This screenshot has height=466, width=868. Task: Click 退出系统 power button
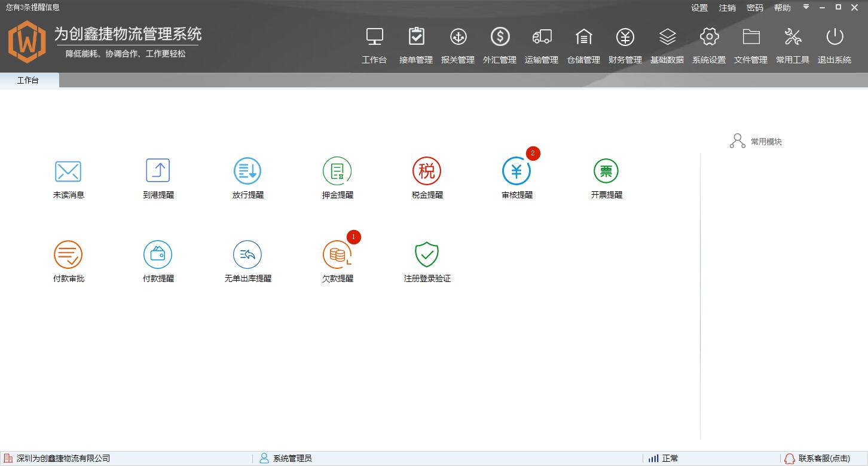835,45
